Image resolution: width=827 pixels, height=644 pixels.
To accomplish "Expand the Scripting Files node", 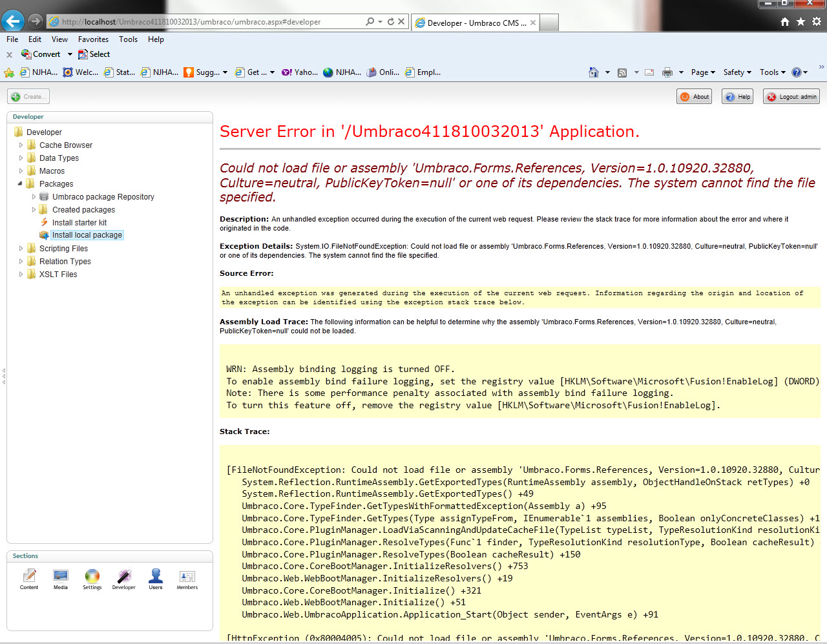I will [21, 249].
